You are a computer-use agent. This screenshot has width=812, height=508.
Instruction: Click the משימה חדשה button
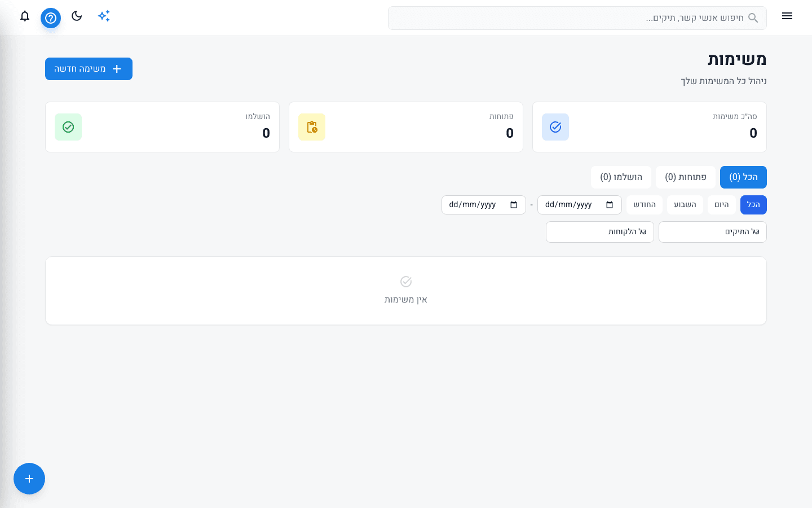[x=89, y=69]
